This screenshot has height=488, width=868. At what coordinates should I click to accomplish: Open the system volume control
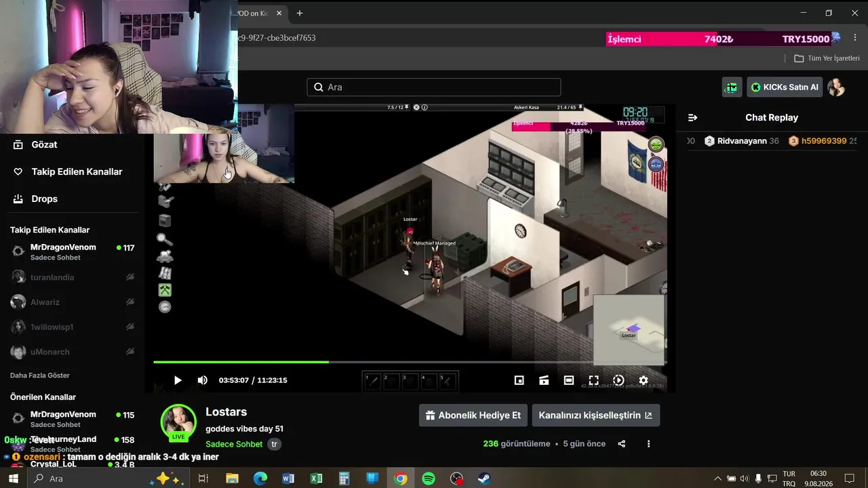[x=745, y=479]
